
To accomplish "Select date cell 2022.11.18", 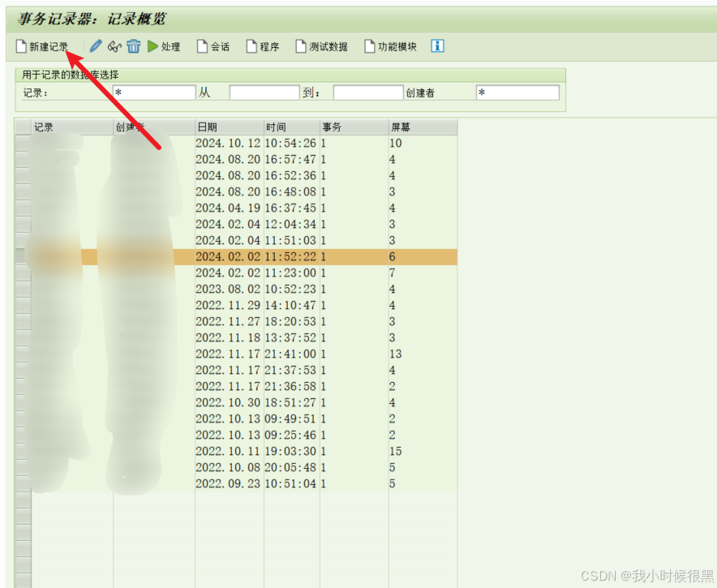I will coord(228,337).
